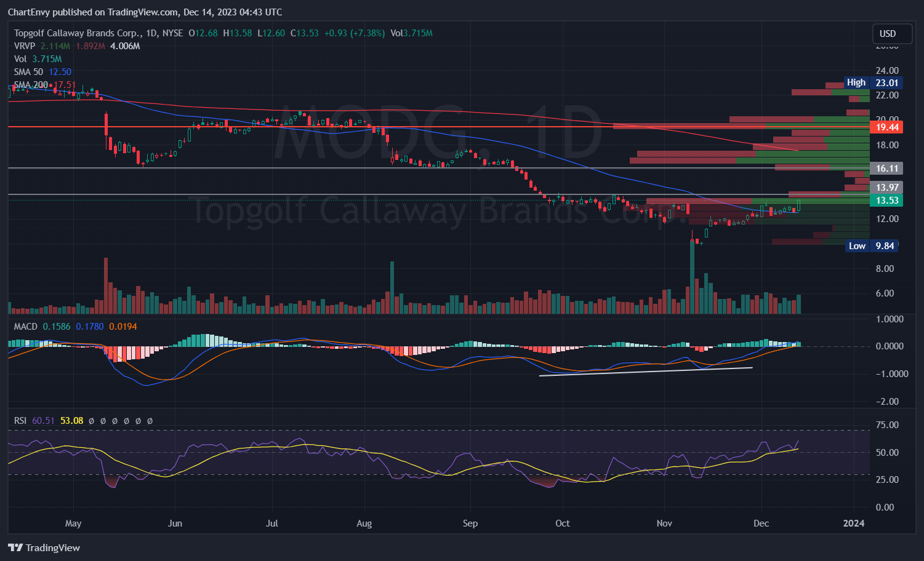Click the Jun label on time axis
This screenshot has height=561, width=924.
tap(175, 523)
